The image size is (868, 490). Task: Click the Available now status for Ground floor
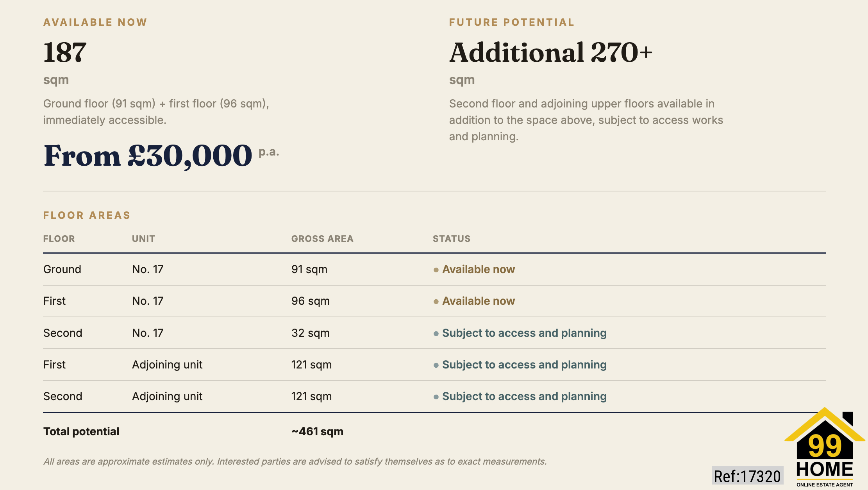(x=479, y=269)
